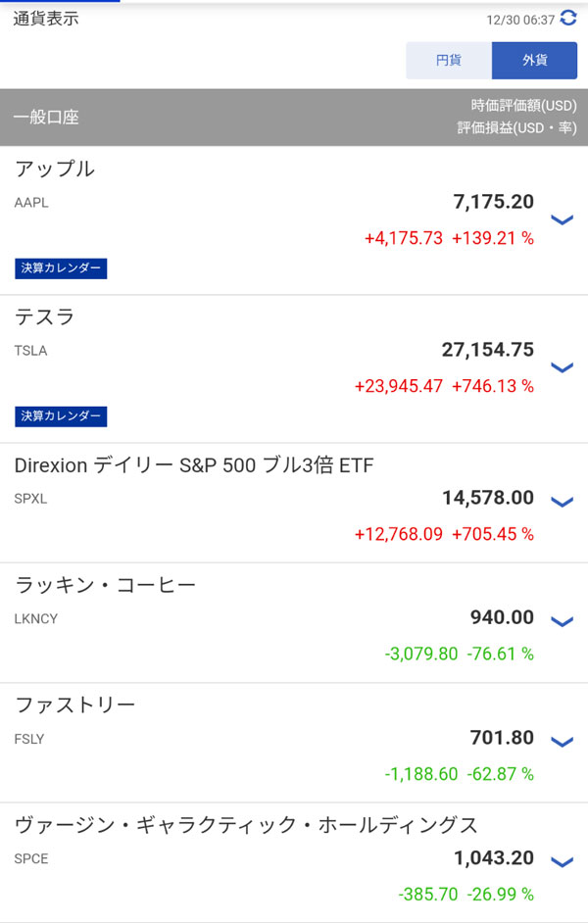Open the ファストリー stock entry
The image size is (588, 923).
click(75, 705)
